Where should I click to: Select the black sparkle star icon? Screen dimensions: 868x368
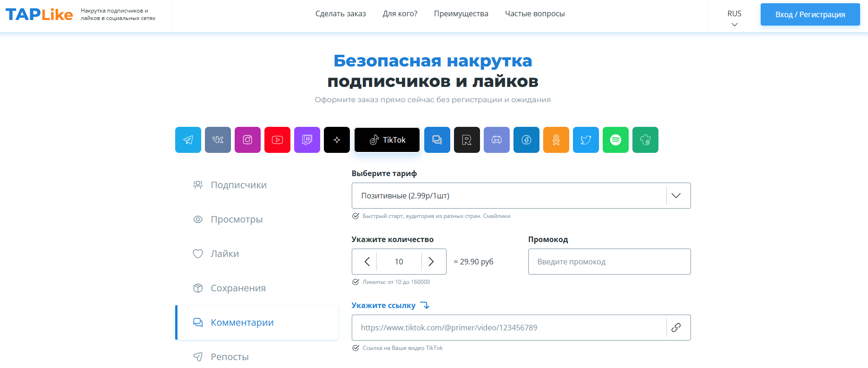click(337, 140)
